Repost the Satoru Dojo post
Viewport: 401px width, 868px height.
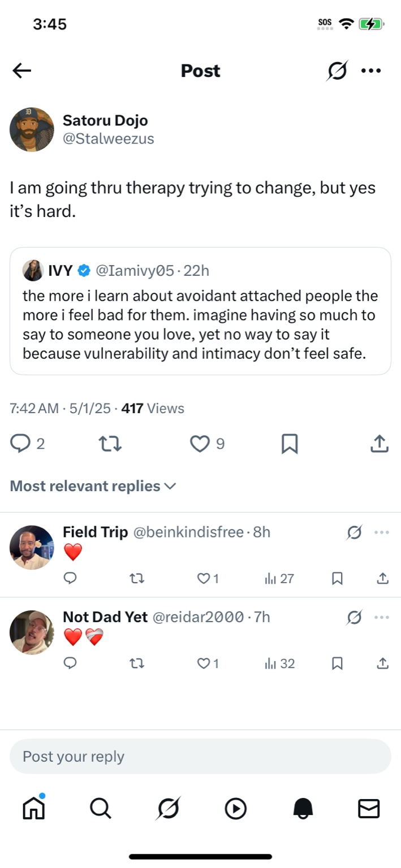110,444
